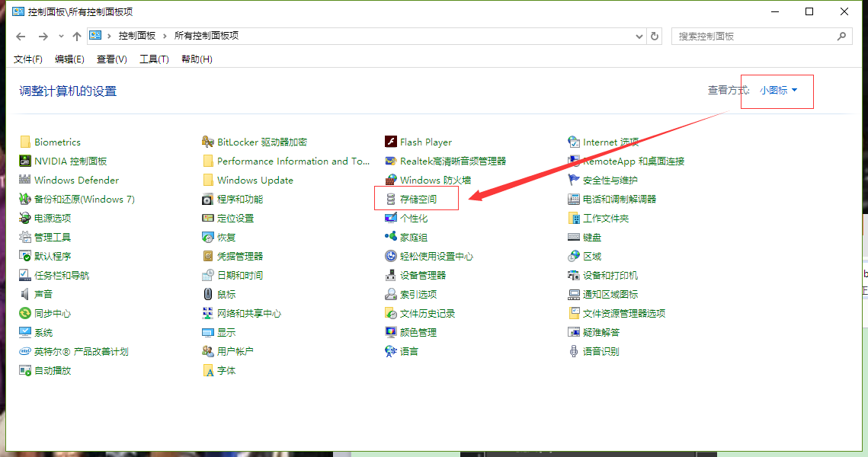Open BitLocker 驱动器加密 icon
Image resolution: width=868 pixels, height=457 pixels.
click(207, 142)
